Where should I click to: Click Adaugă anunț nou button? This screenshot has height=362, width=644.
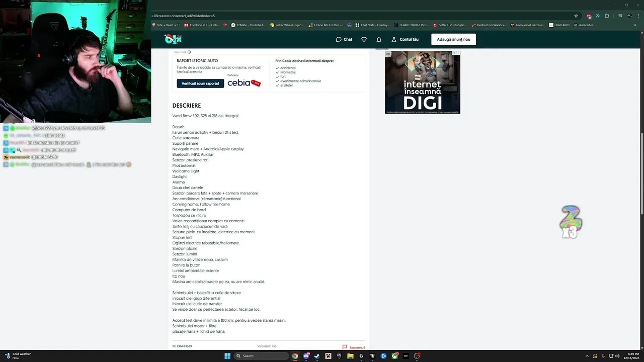pos(453,39)
